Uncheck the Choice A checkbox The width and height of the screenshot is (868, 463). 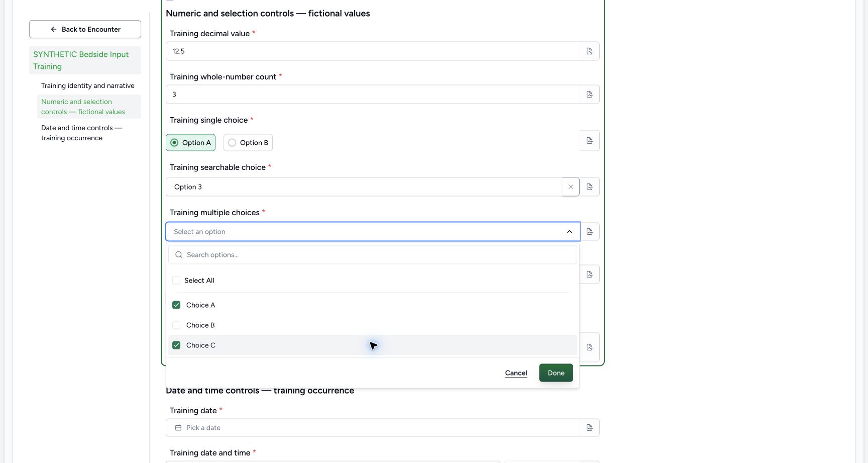(176, 305)
